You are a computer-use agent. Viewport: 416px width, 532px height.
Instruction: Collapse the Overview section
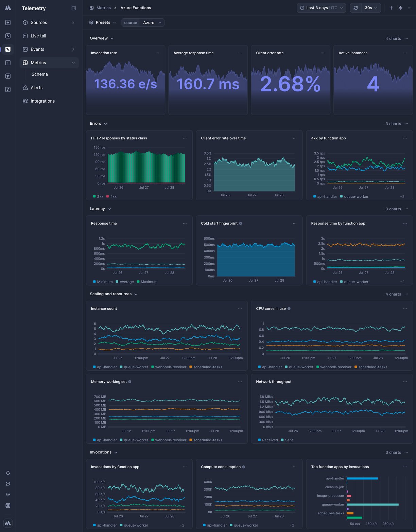[102, 38]
